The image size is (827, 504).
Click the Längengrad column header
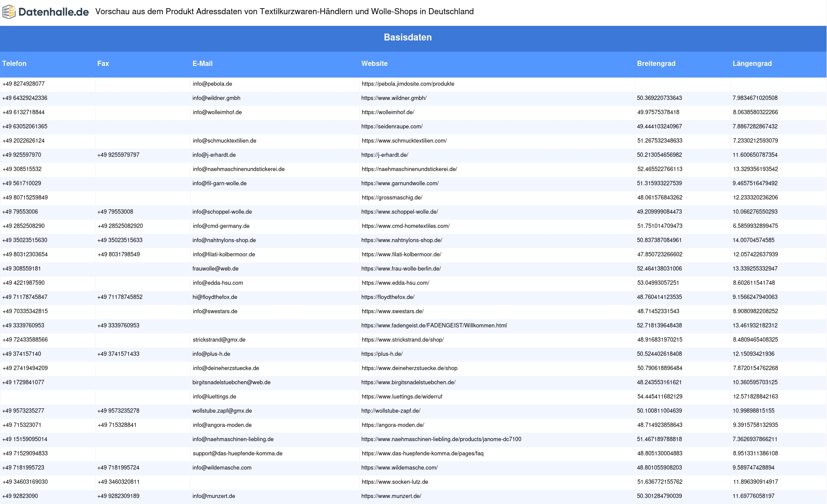(x=752, y=64)
